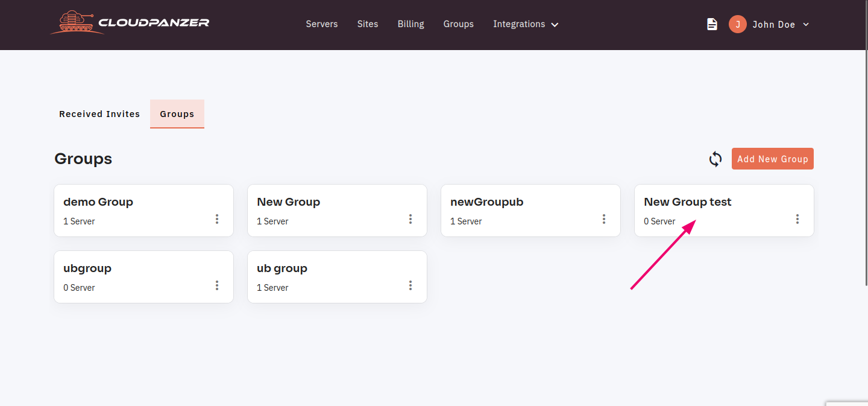Open options menu for ubgroup
Image resolution: width=868 pixels, height=406 pixels.
tap(217, 285)
